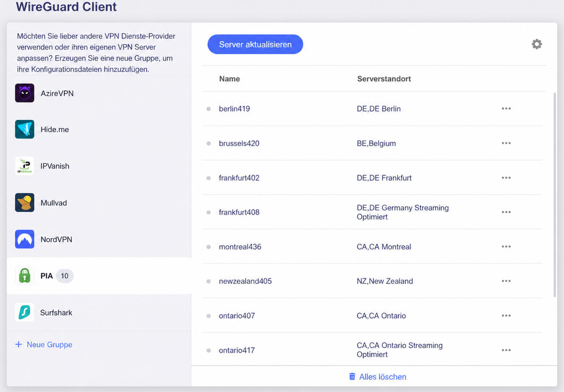564x392 pixels.
Task: Click the status dot of brussels420
Action: [208, 143]
